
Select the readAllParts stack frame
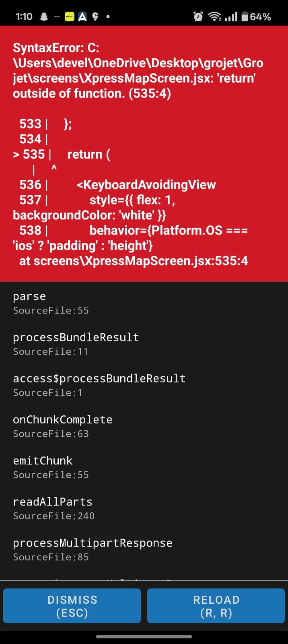pyautogui.click(x=144, y=508)
